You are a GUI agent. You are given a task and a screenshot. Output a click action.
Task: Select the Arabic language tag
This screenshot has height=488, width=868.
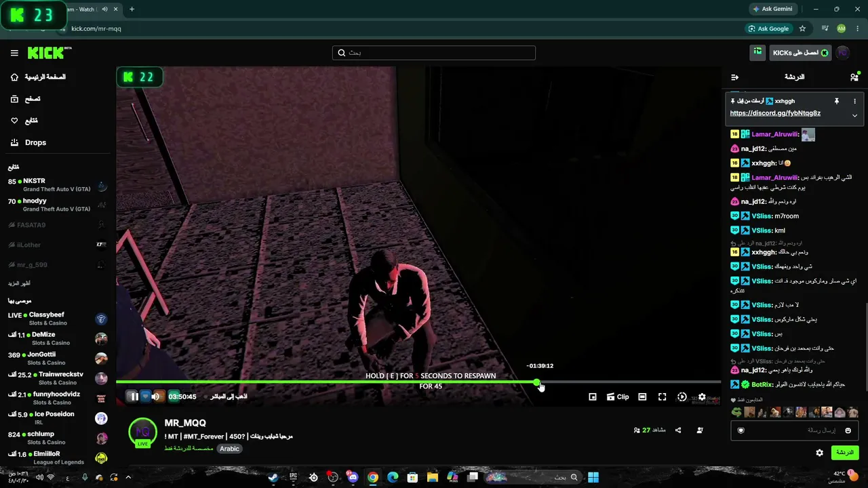click(229, 449)
